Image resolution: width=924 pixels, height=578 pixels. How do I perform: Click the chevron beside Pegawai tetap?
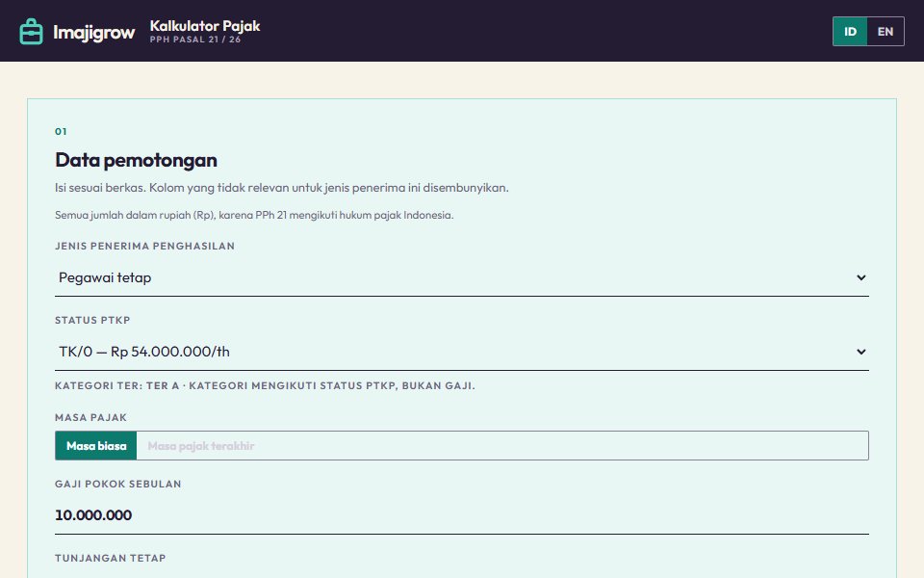pos(860,277)
